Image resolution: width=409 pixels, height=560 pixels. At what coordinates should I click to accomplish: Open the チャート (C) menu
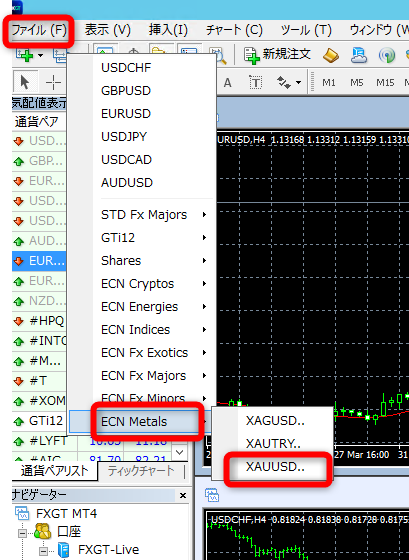tap(234, 30)
